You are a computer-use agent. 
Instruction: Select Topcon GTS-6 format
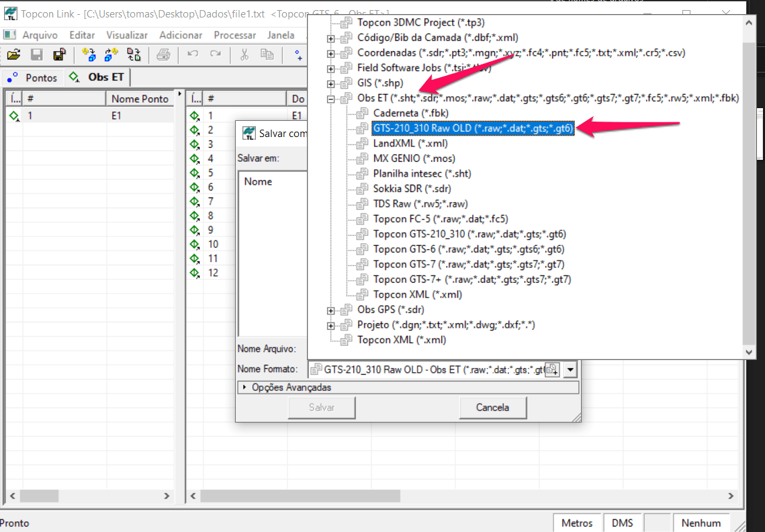coord(469,249)
